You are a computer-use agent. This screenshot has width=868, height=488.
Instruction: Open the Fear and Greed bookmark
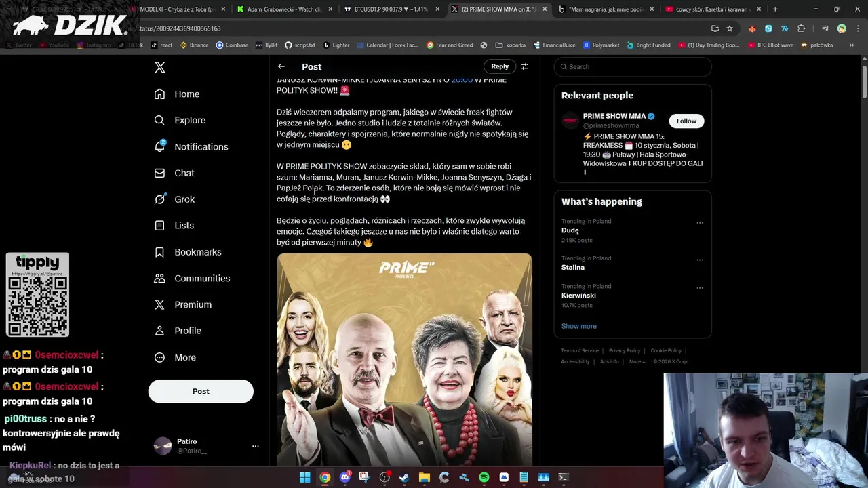pos(450,45)
